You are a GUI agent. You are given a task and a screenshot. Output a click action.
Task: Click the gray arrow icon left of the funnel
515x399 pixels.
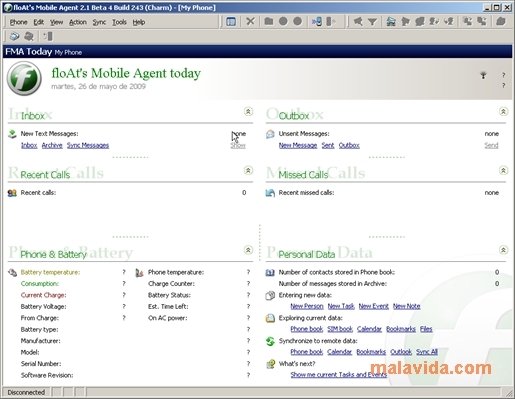click(358, 22)
